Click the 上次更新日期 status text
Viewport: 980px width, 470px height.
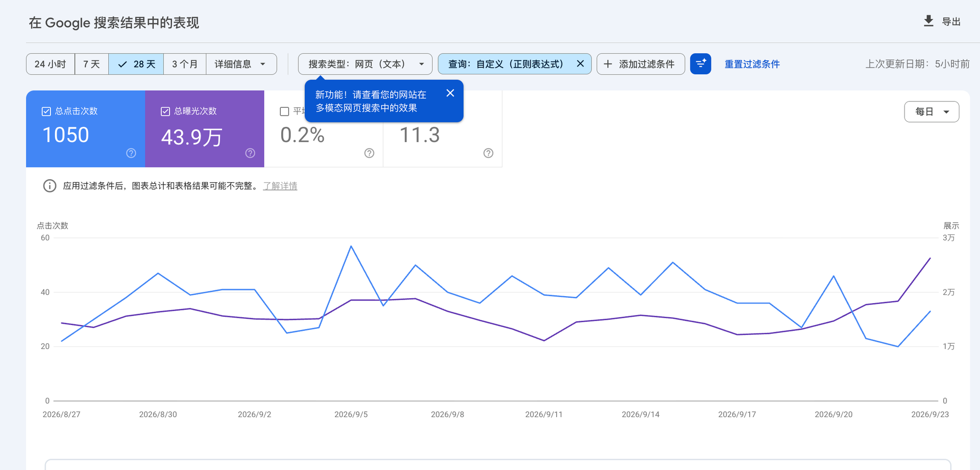[x=917, y=64]
